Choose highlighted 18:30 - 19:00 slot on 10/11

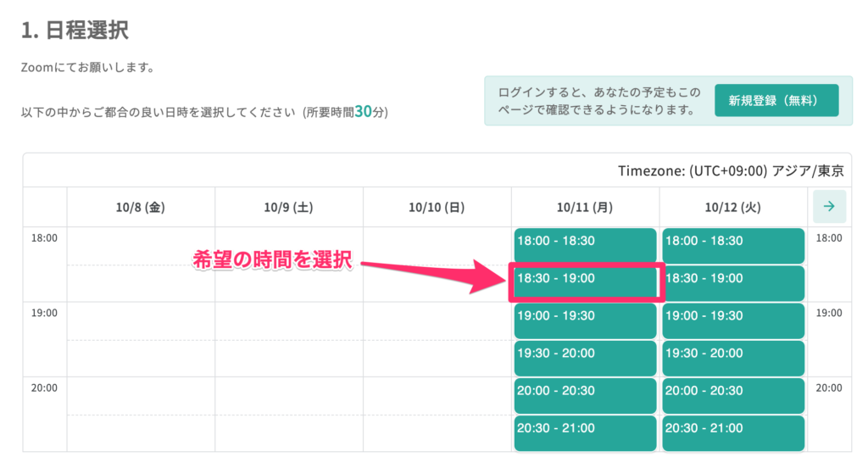585,282
